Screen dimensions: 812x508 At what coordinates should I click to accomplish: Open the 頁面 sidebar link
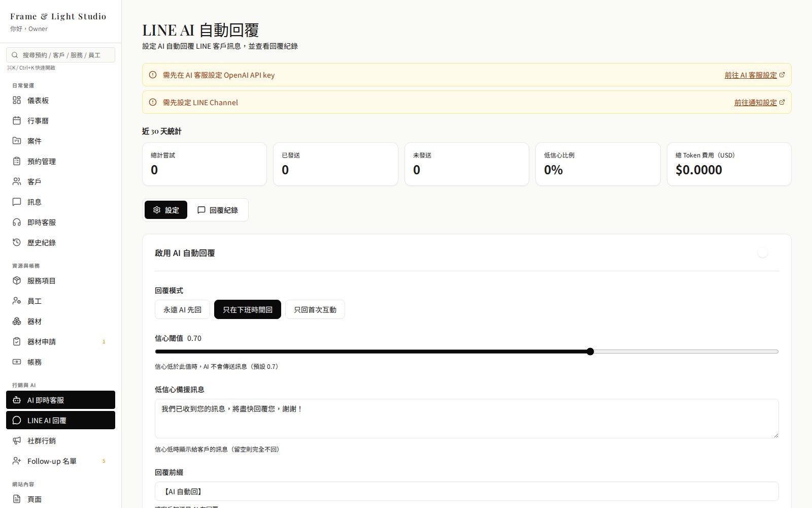pos(60,499)
